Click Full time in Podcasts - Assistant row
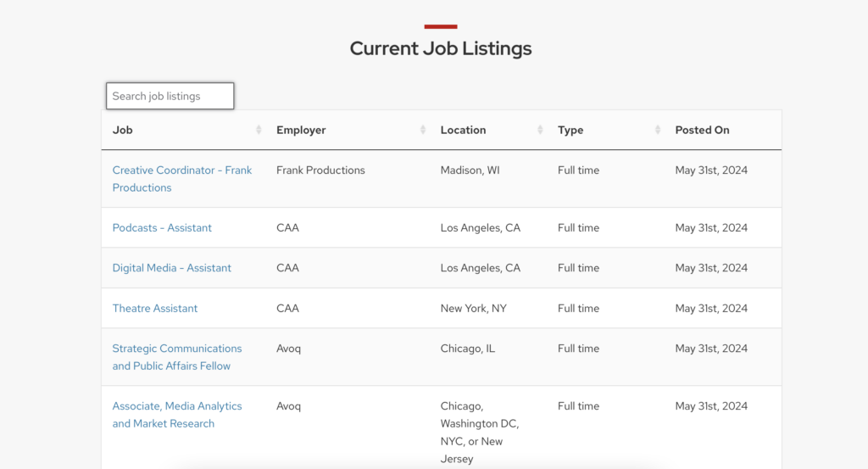 [x=578, y=228]
